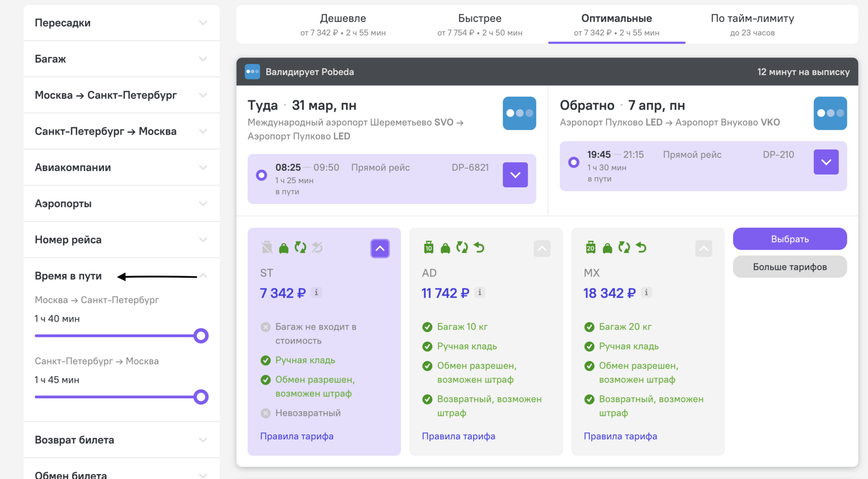
Task: Click the Pobeda logo in validation header
Action: [252, 72]
